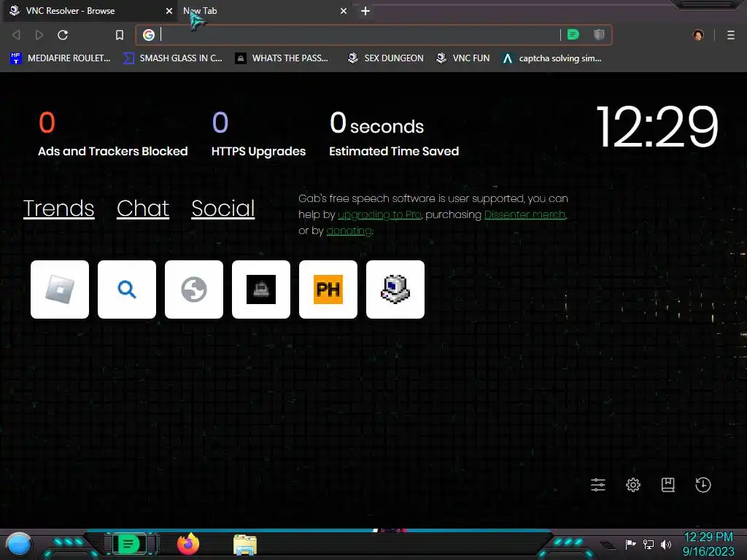This screenshot has height=560, width=747.
Task: Open the bookmarks icon at page bottom
Action: point(668,485)
